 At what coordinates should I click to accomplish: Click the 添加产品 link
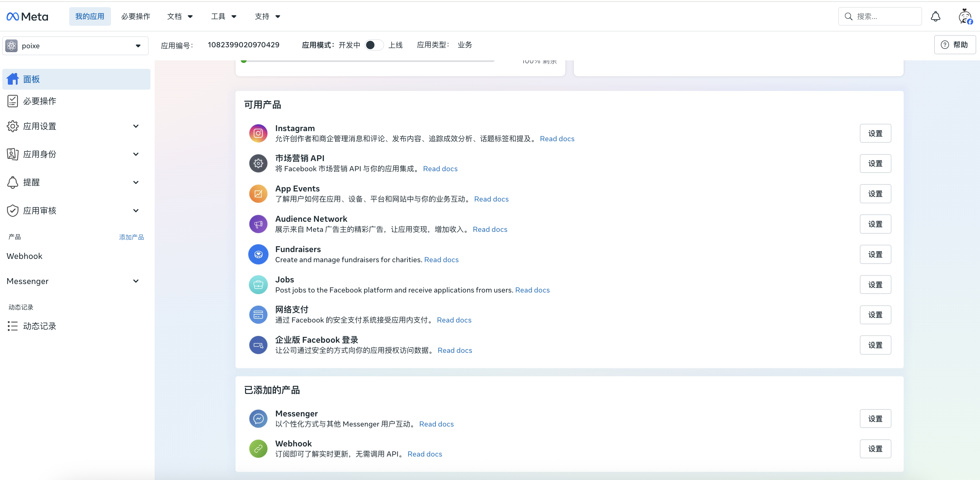pyautogui.click(x=131, y=237)
